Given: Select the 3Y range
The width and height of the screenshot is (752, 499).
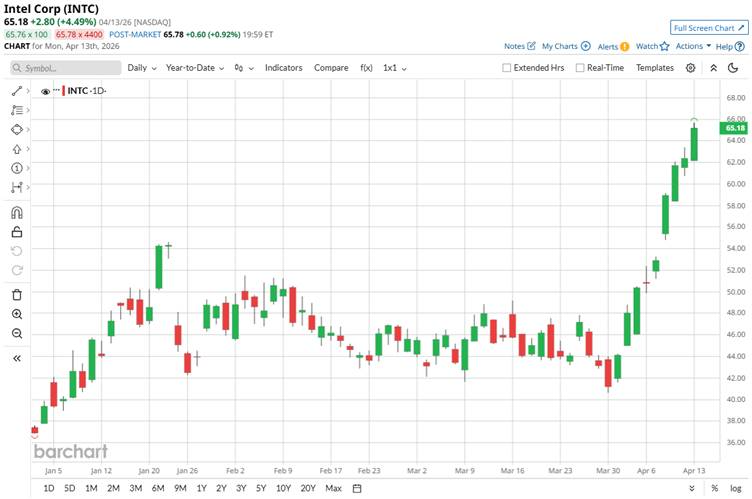Looking at the screenshot, I should click(241, 488).
